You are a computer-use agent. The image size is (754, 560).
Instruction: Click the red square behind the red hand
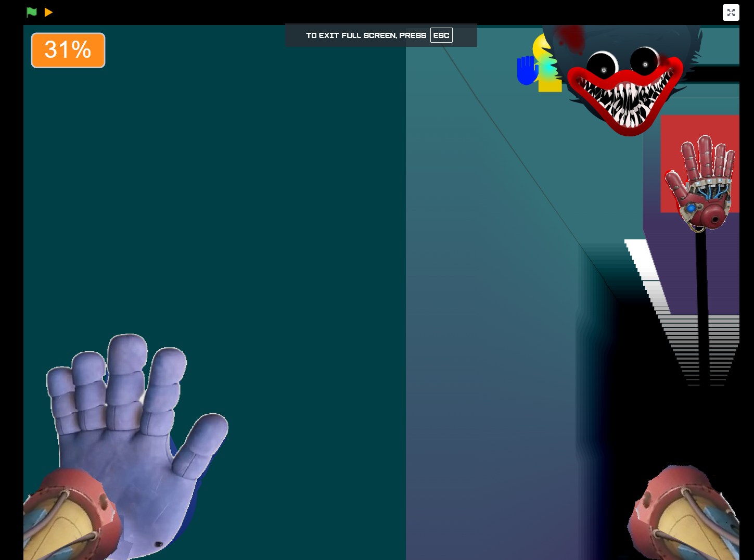coord(700,163)
